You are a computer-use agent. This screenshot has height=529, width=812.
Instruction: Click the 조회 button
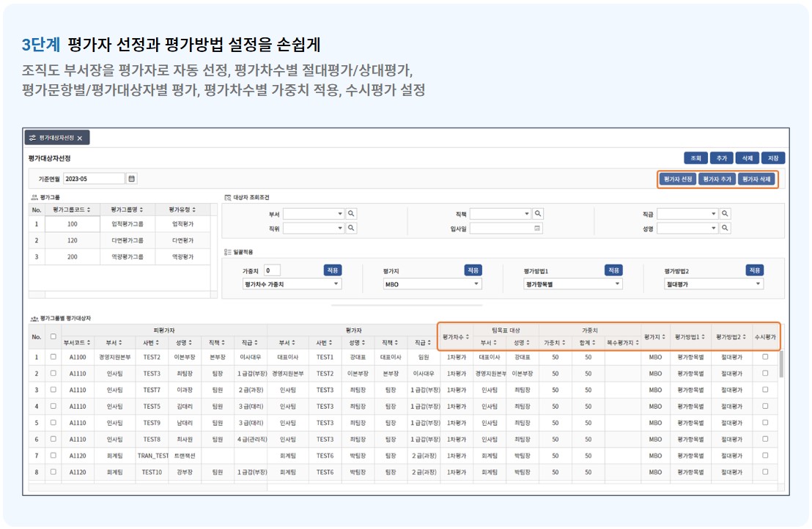coord(695,158)
